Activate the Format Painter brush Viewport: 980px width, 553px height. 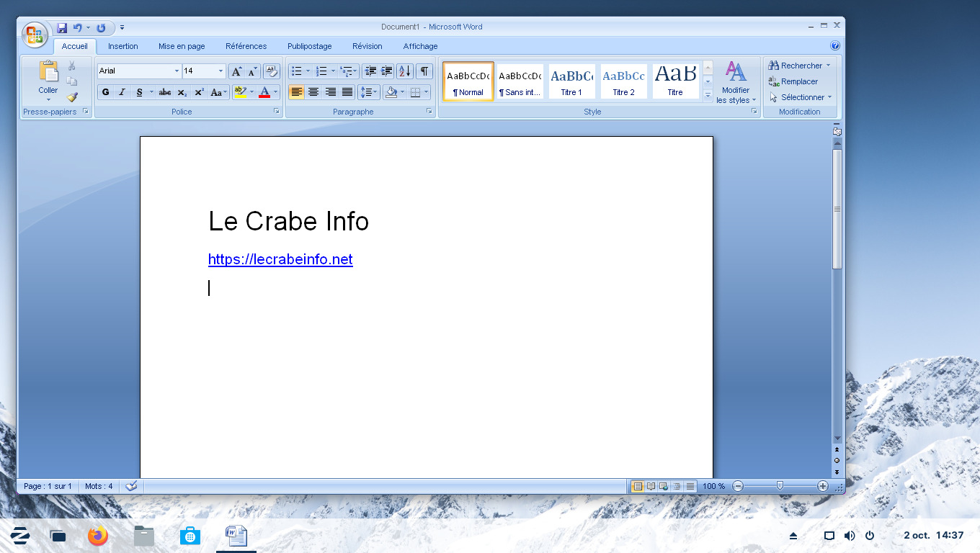tap(71, 96)
